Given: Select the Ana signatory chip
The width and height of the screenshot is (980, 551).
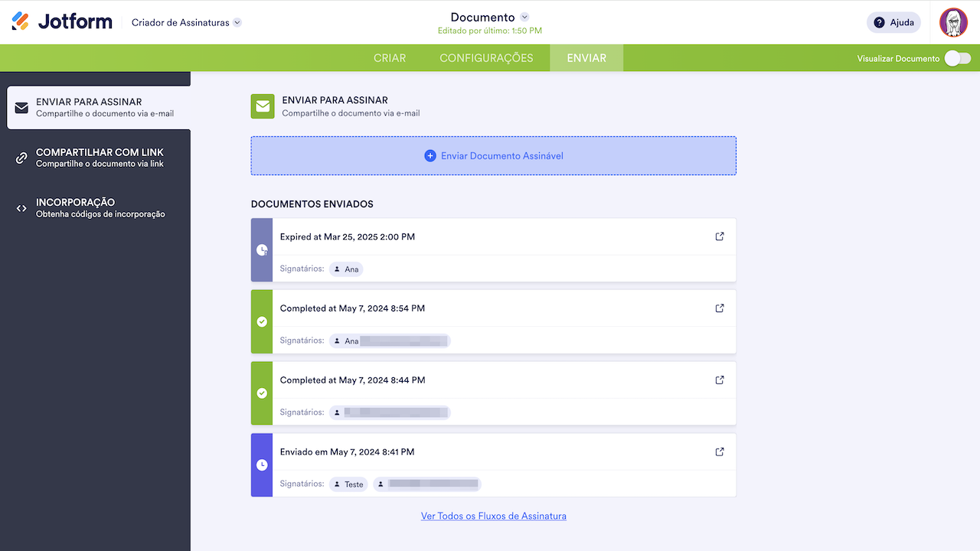Looking at the screenshot, I should (345, 269).
